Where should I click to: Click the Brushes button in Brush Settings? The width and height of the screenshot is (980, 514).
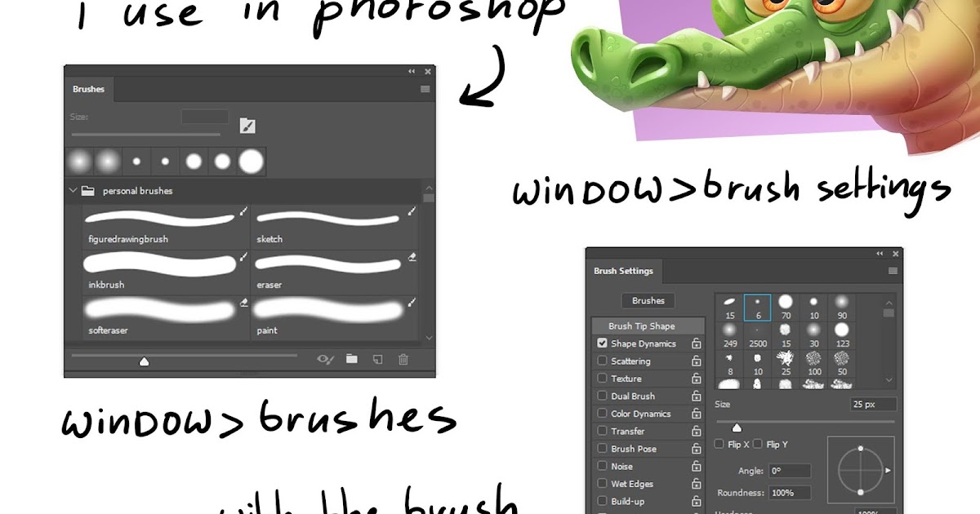pyautogui.click(x=648, y=300)
